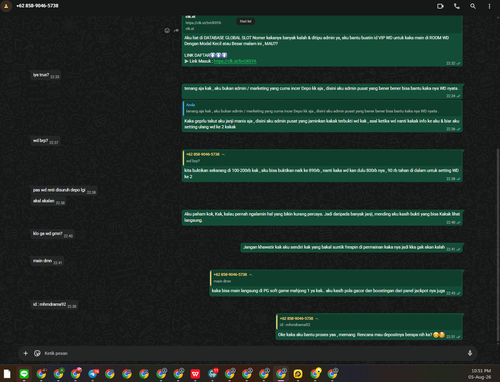Record a voice message with microphone
Screen dimensions: 500x382
point(470,353)
